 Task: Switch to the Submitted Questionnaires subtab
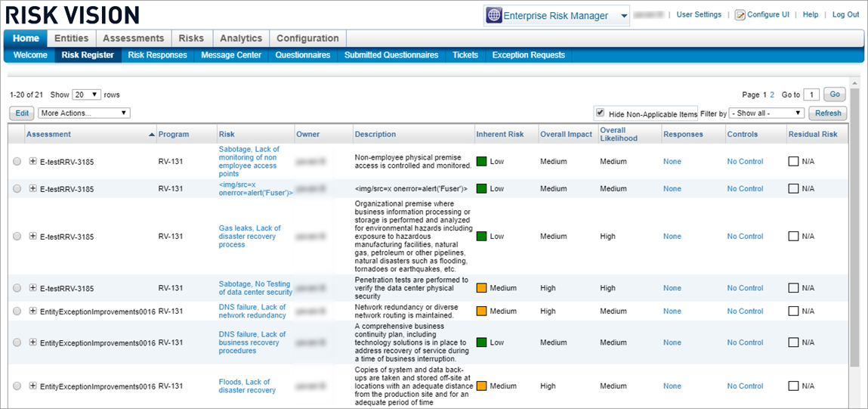(391, 55)
